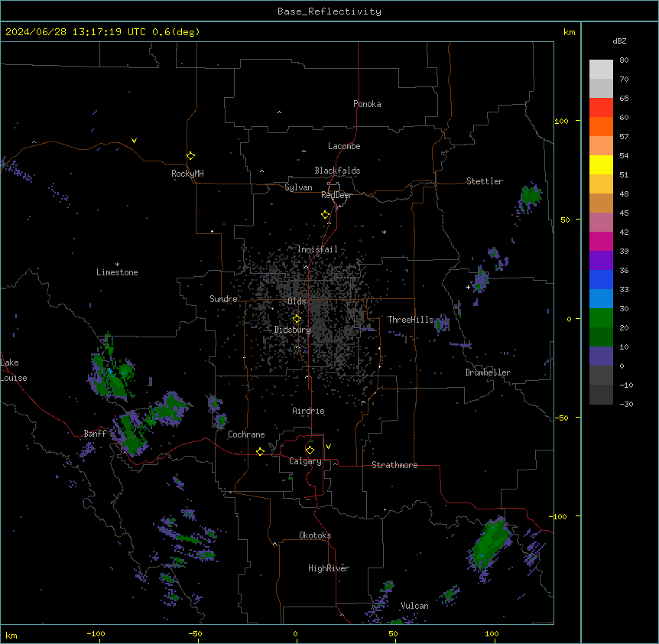Select the purple 36–39 dBZ legend swatch

(x=601, y=261)
